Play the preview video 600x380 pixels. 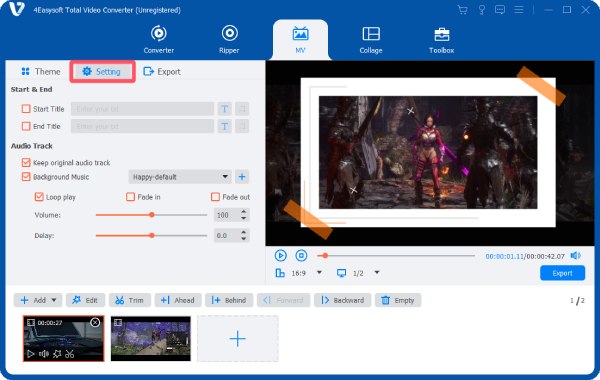pyautogui.click(x=280, y=255)
